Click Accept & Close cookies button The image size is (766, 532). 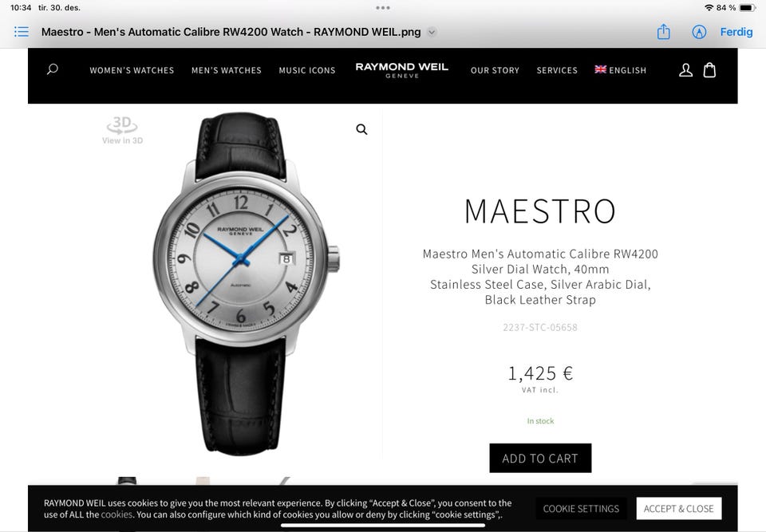[x=678, y=509]
